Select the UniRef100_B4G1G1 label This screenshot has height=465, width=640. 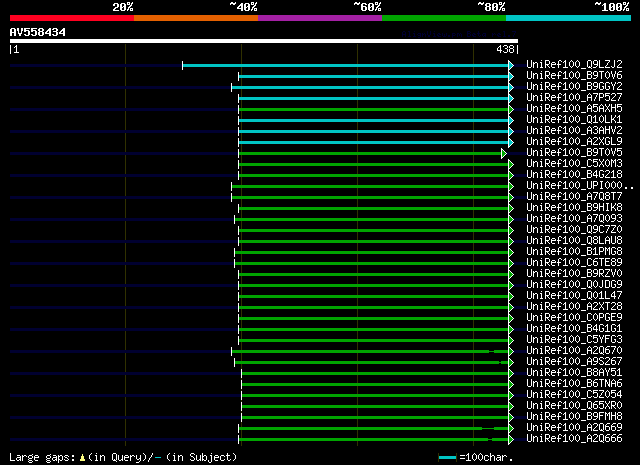574,329
